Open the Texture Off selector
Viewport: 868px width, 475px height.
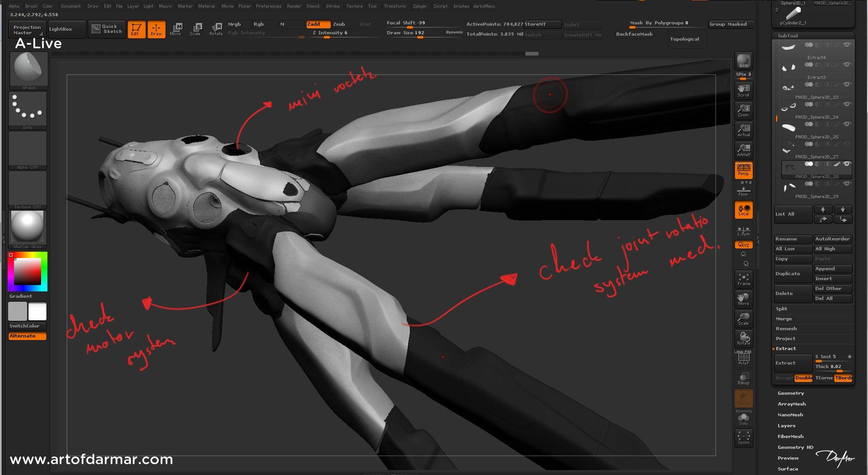click(x=28, y=189)
